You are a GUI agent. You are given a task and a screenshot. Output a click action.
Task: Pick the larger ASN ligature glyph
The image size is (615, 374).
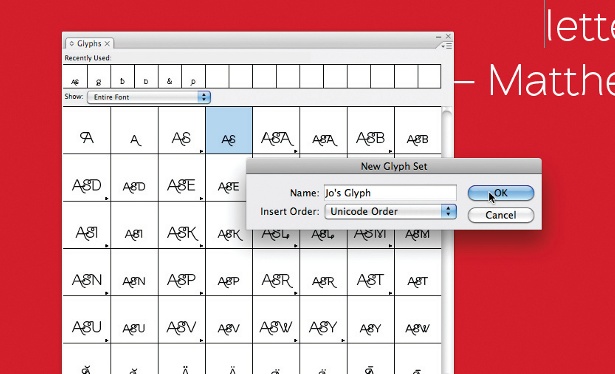tap(87, 272)
